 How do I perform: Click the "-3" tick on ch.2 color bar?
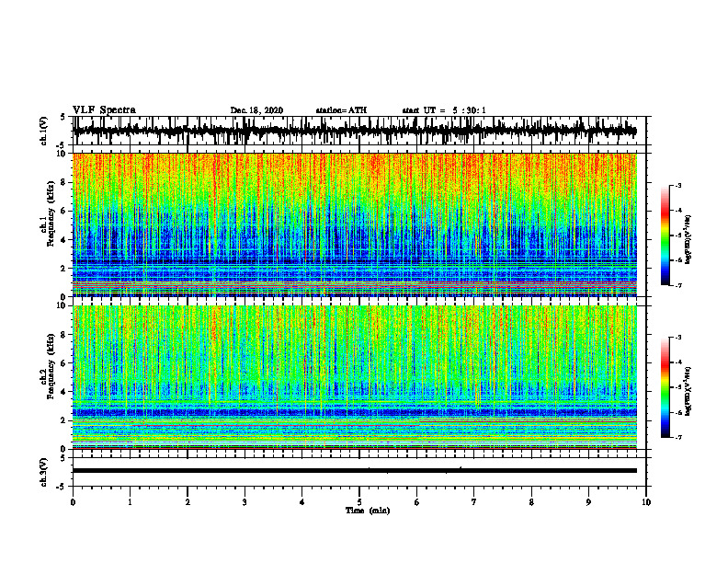point(678,338)
